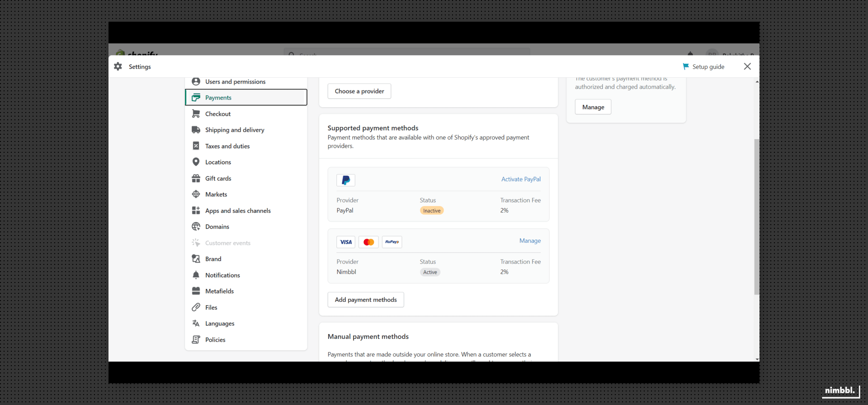The width and height of the screenshot is (868, 405).
Task: Click the Inactive status badge for PayPal
Action: click(432, 211)
